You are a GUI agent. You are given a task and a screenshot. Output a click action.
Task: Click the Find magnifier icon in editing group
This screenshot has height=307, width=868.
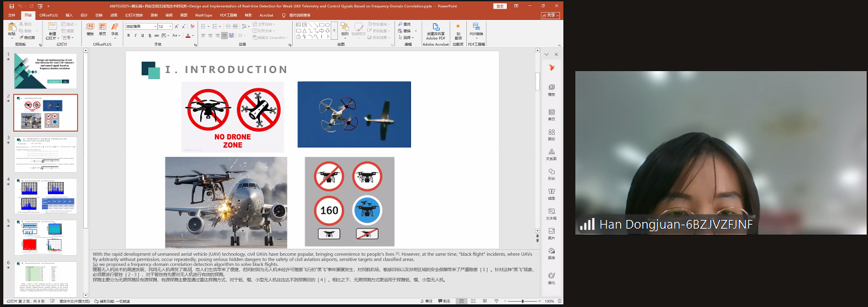click(x=400, y=25)
